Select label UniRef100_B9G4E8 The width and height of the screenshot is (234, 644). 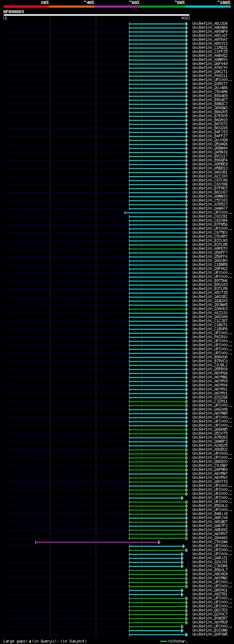point(210,96)
